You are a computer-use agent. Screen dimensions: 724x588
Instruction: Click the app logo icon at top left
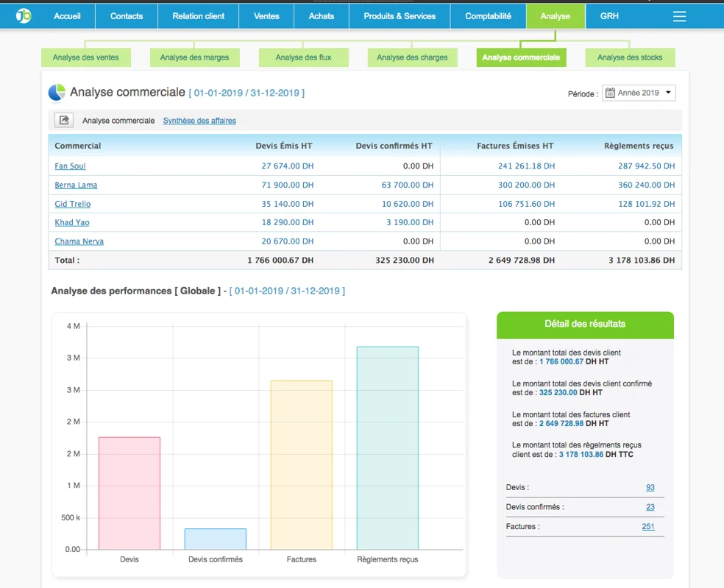pos(24,15)
